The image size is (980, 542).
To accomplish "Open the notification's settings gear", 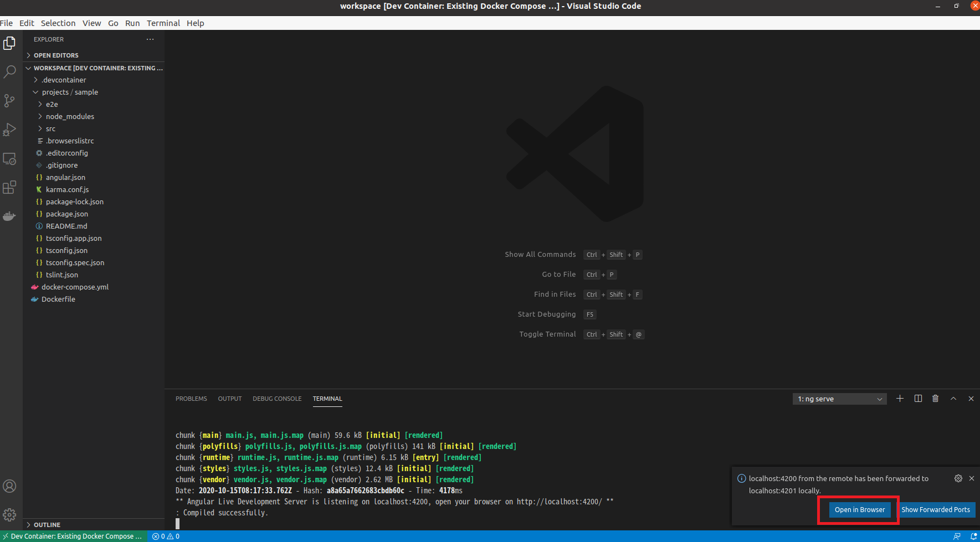I will (958, 478).
